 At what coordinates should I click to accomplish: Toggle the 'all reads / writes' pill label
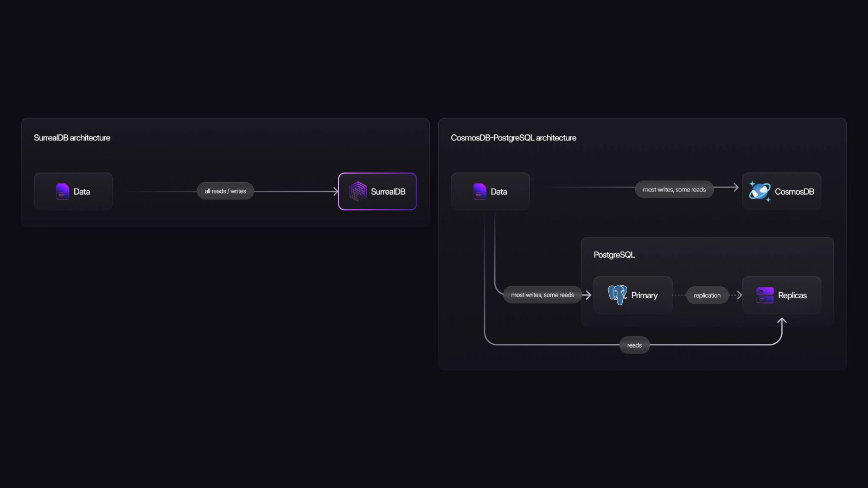(225, 191)
